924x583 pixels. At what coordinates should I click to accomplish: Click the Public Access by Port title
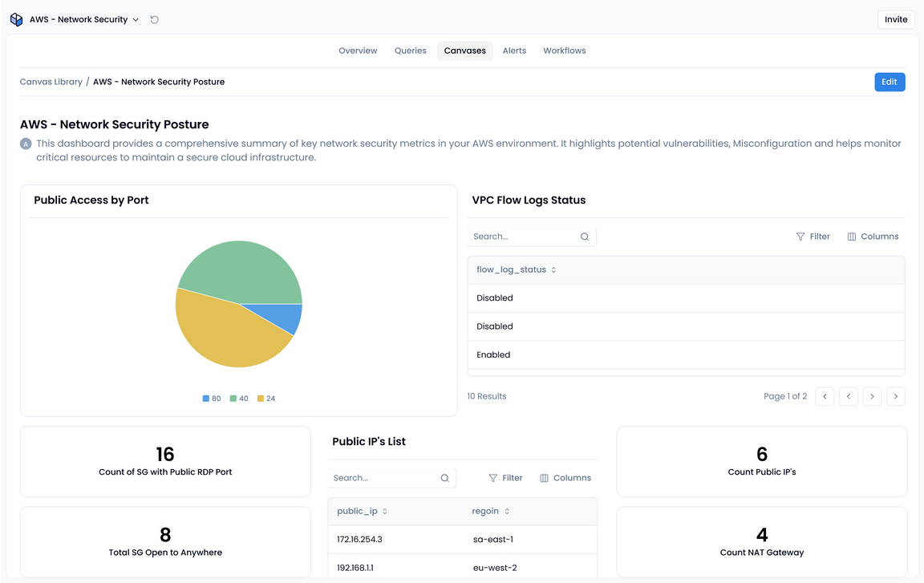[x=91, y=200]
